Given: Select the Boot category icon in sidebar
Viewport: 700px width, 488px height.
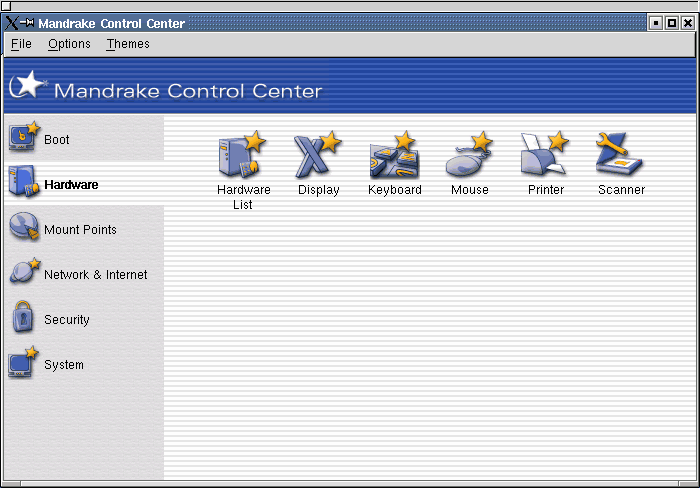Looking at the screenshot, I should click(x=24, y=137).
